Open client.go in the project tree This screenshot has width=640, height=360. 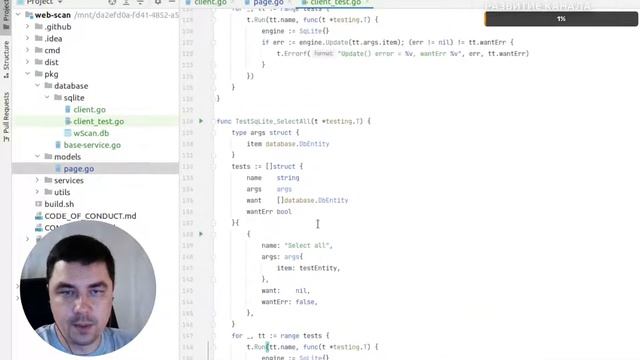pyautogui.click(x=89, y=109)
